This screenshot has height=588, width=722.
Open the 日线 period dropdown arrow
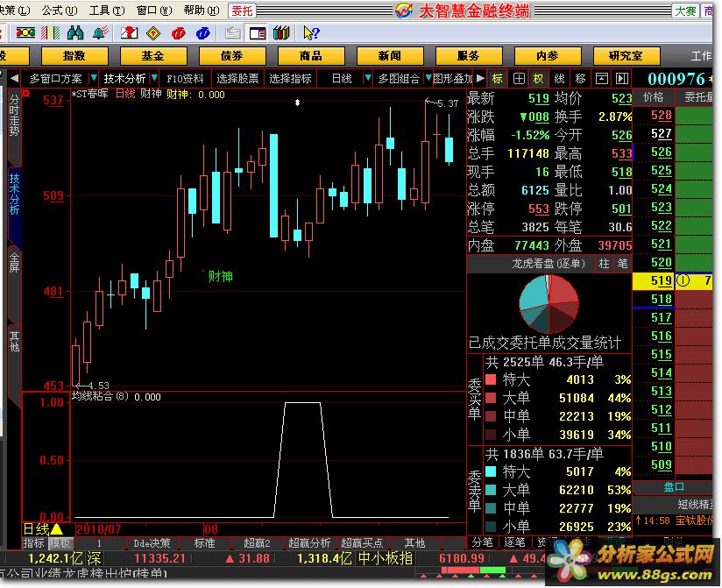367,78
